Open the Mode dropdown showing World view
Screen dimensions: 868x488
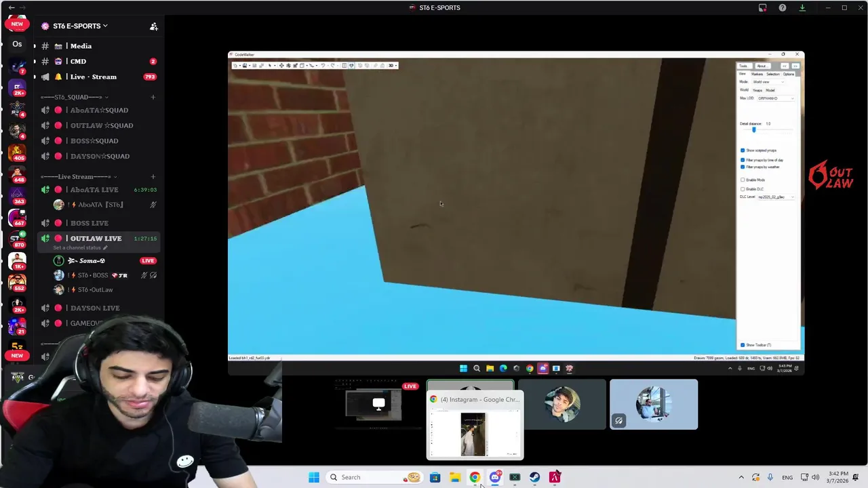[768, 82]
